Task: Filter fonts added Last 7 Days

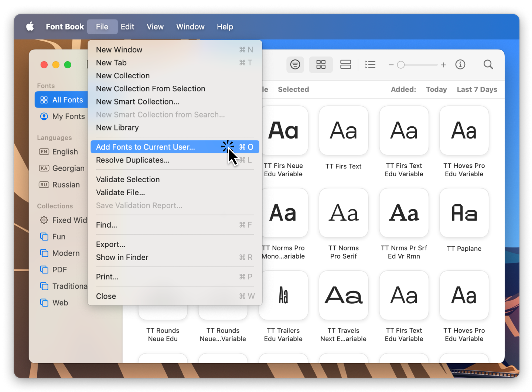Action: coord(477,89)
